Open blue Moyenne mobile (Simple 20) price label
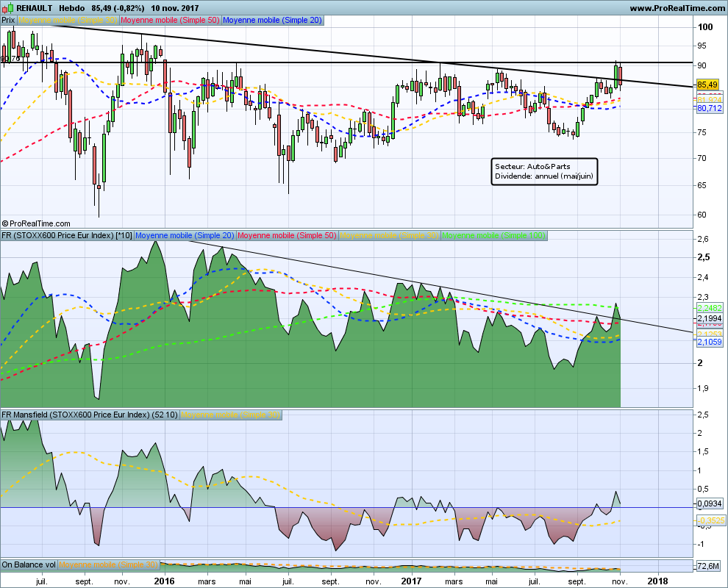Screen dimensions: 728x588 [x=273, y=21]
